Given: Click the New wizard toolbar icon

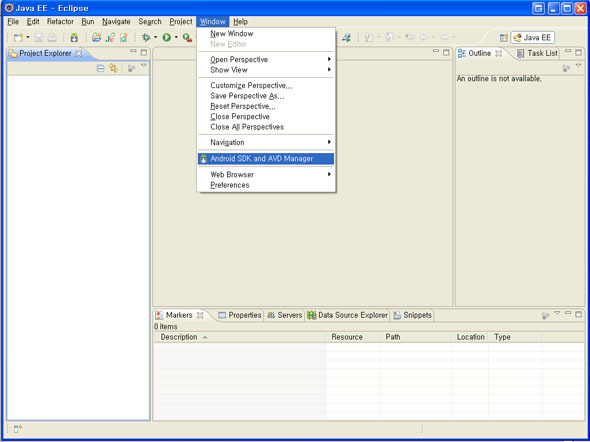Looking at the screenshot, I should [x=18, y=37].
